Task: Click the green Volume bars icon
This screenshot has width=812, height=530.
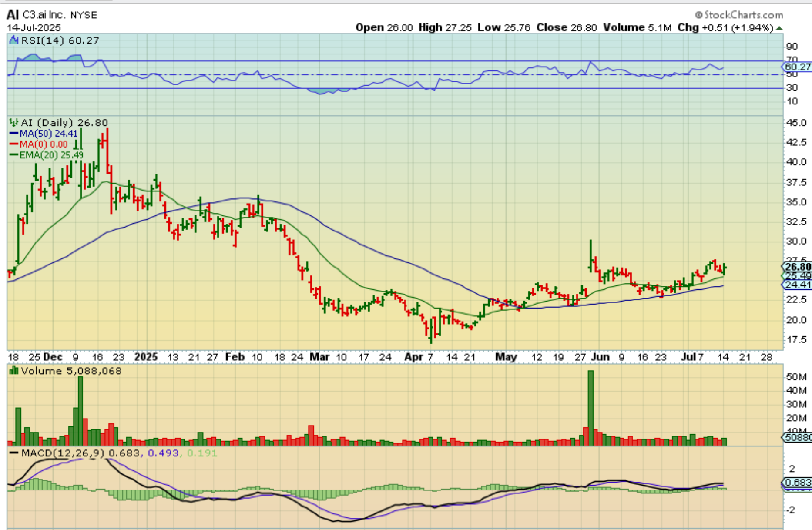Action: click(x=13, y=371)
